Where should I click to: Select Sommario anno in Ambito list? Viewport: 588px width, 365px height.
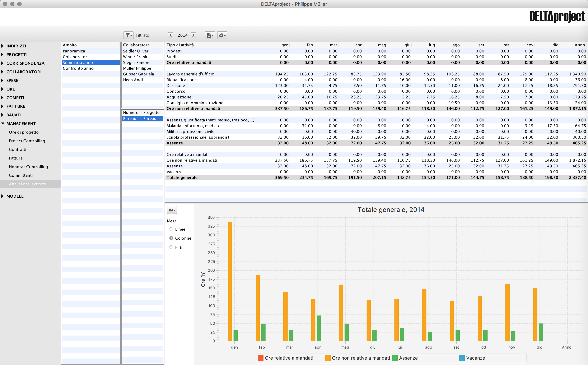[91, 63]
